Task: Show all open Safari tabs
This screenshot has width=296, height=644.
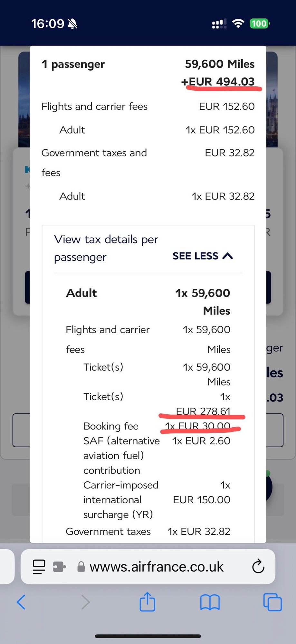Action: coord(272,602)
